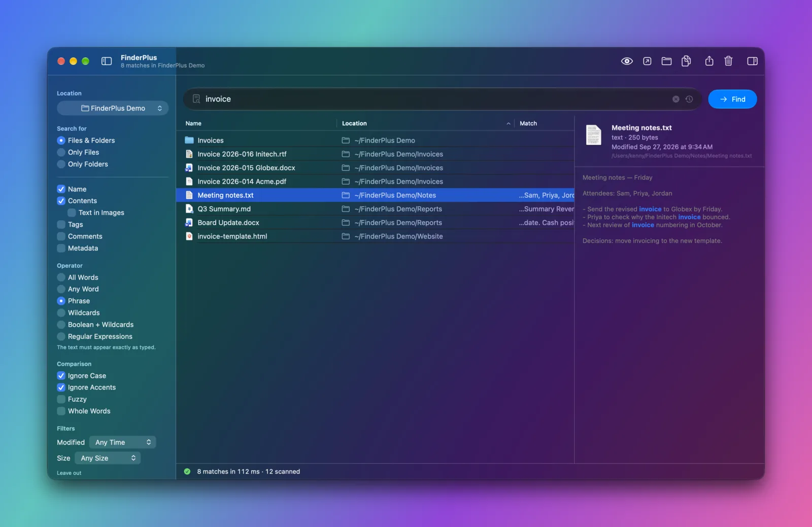Viewport: 812px width, 527px height.
Task: Toggle the sidebar with the toolbar icon
Action: [107, 61]
